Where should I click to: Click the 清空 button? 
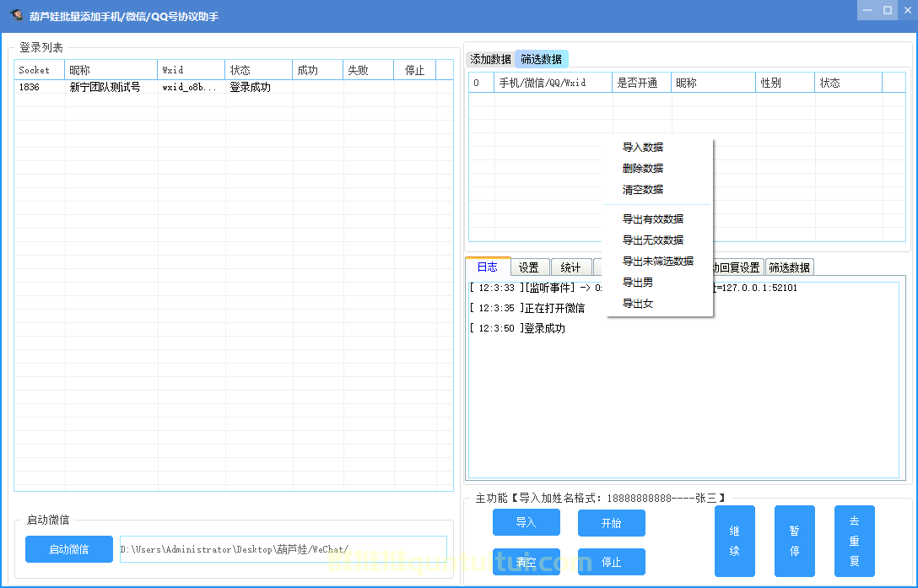(526, 562)
